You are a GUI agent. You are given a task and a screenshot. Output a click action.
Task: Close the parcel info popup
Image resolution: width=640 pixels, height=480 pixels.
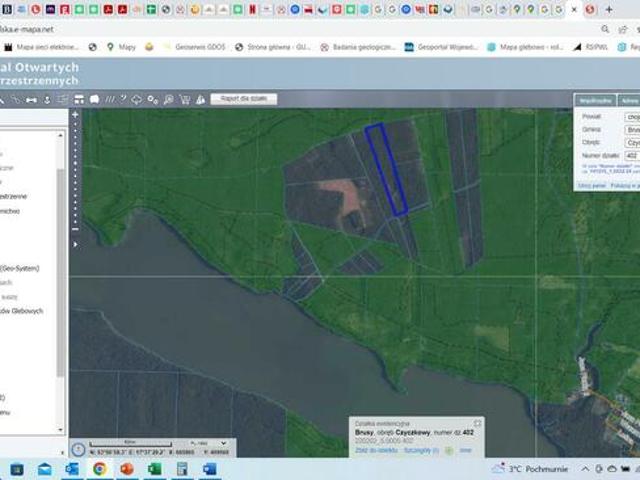[x=477, y=423]
